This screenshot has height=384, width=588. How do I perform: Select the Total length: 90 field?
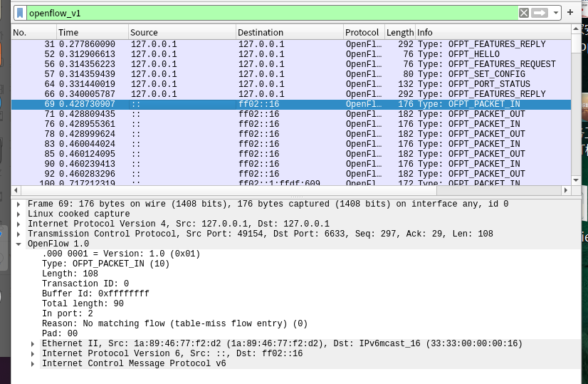pos(83,303)
